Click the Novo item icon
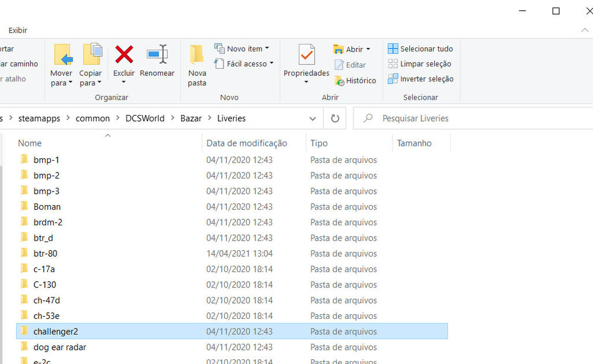The image size is (593, 364). point(219,49)
